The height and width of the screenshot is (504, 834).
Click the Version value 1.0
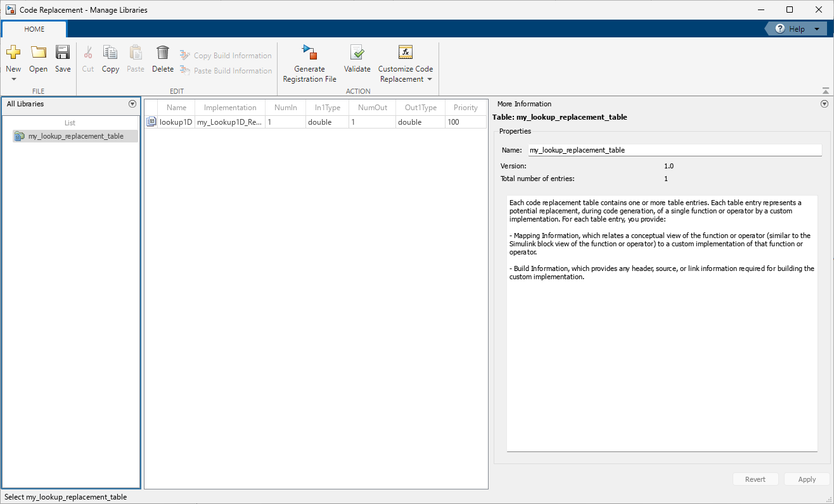click(x=669, y=166)
